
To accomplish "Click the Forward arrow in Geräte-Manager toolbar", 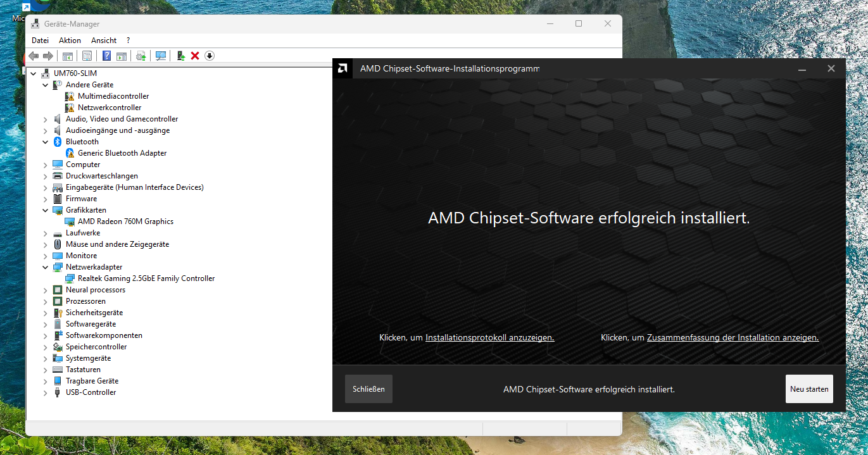I will coord(47,56).
